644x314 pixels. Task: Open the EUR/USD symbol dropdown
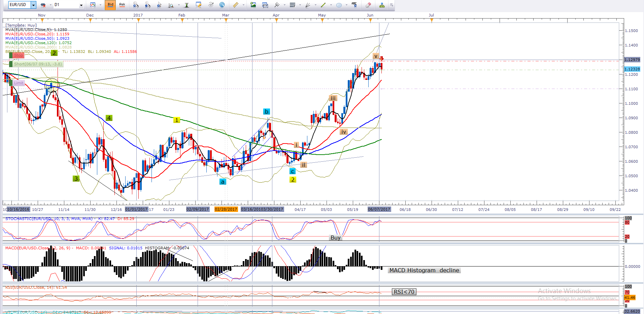pyautogui.click(x=33, y=5)
